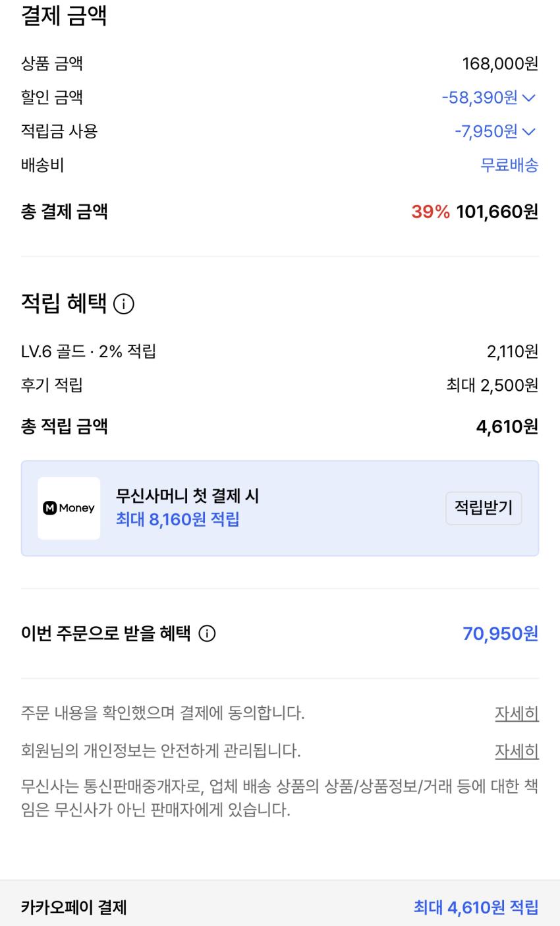Select the 70,950원 benefit total
560x926 pixels.
point(500,634)
